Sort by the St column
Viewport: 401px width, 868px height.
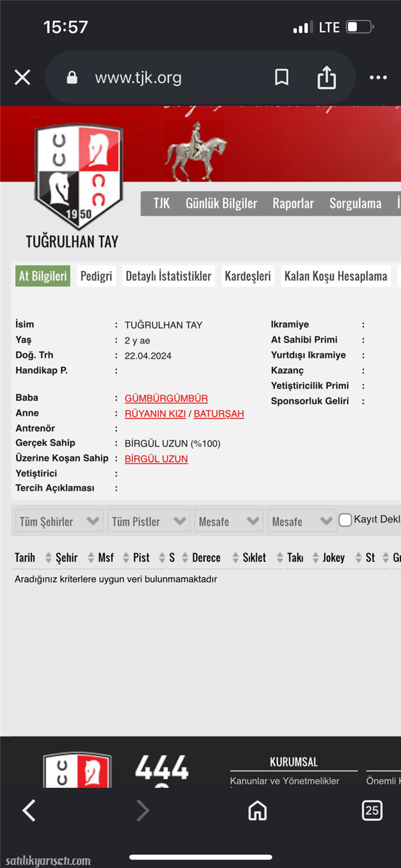[370, 558]
